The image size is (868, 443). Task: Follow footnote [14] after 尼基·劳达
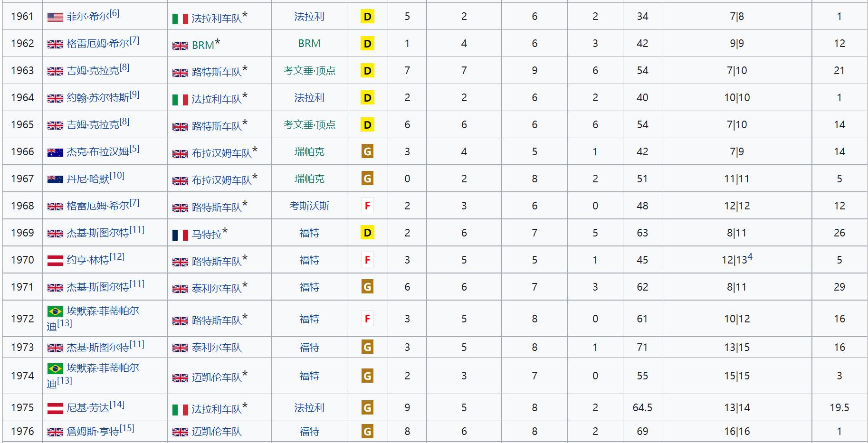click(117, 405)
